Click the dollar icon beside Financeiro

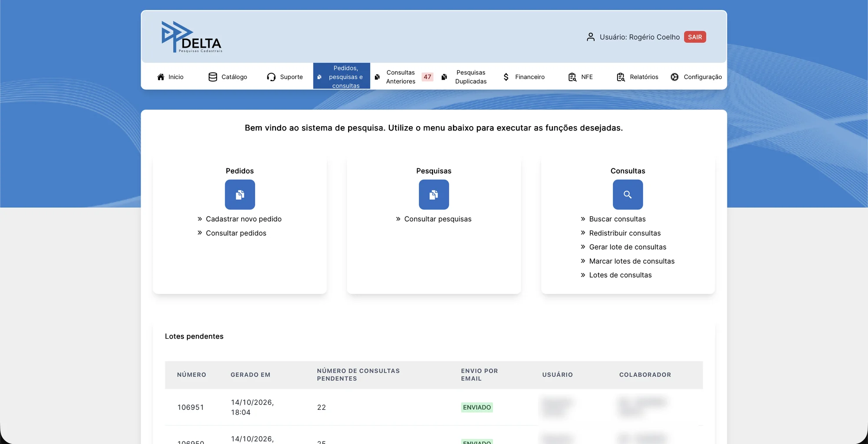[506, 77]
